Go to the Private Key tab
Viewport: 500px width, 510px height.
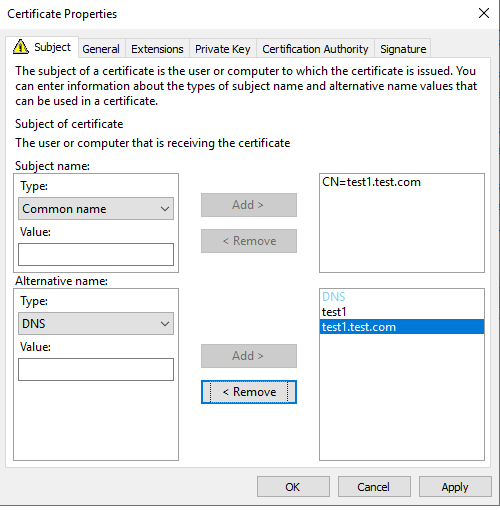pyautogui.click(x=223, y=49)
